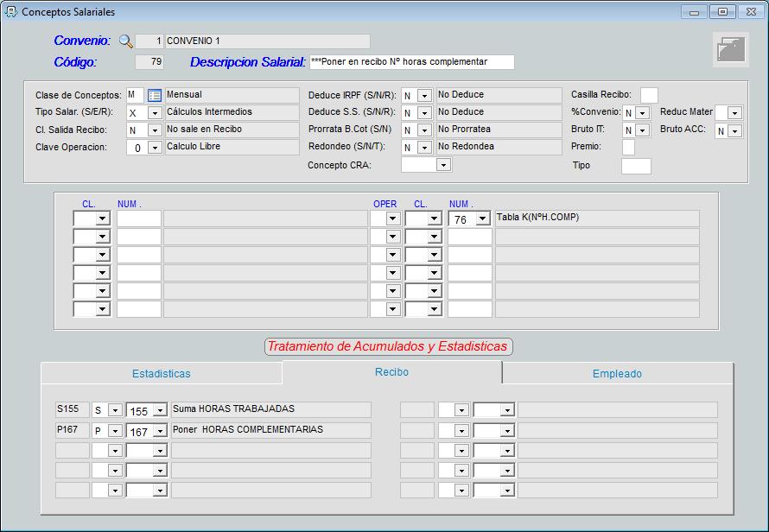
Task: Maximize the Conceptos Salariales window
Action: point(722,12)
